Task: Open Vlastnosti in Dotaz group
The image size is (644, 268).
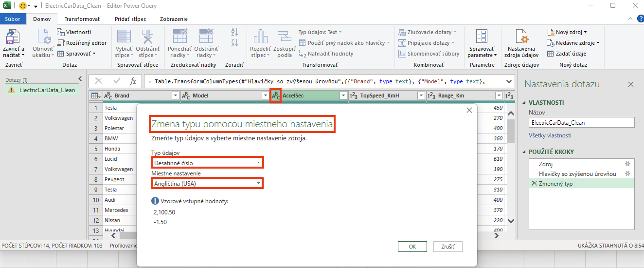Action: point(74,32)
